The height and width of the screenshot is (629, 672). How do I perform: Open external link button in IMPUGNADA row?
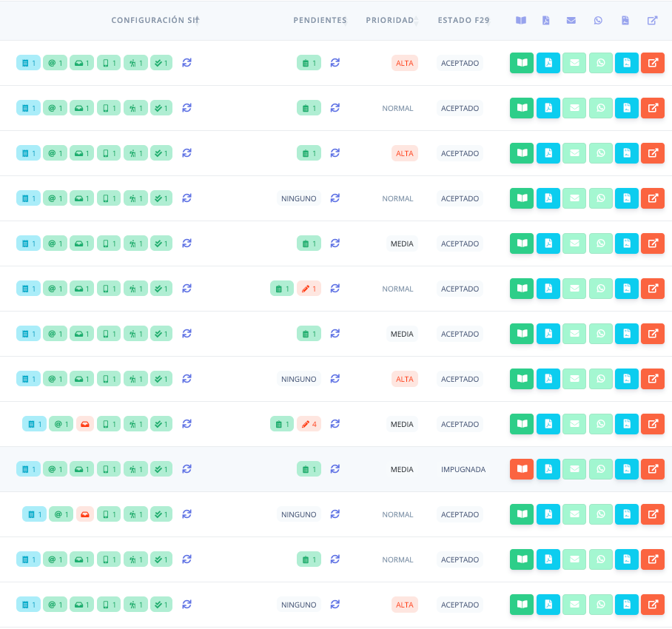point(653,468)
